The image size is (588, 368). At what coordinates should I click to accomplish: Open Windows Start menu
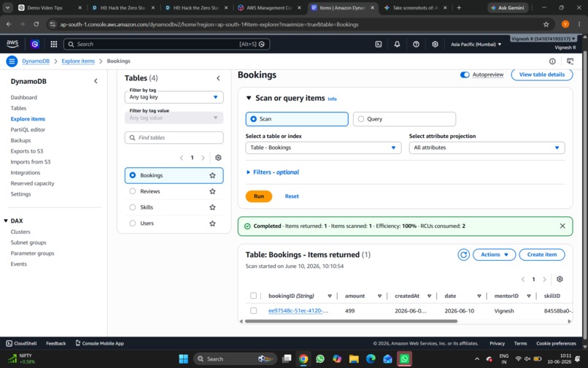click(183, 359)
